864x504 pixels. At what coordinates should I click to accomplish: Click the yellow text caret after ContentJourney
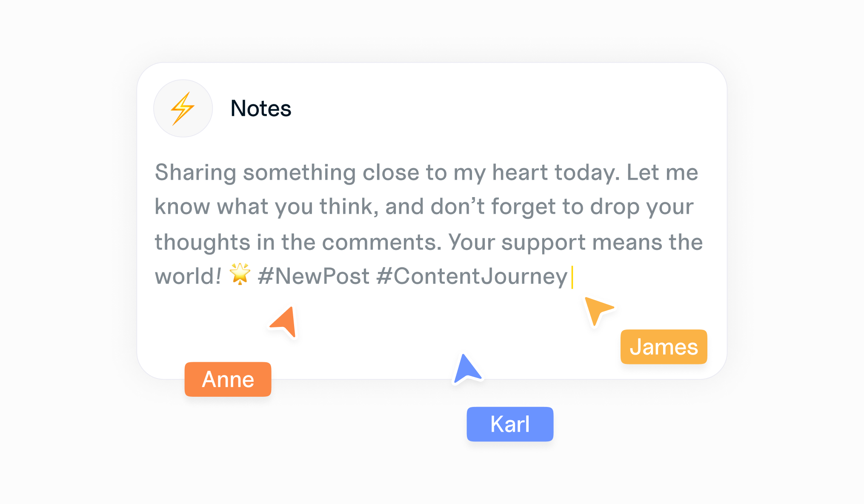[572, 277]
